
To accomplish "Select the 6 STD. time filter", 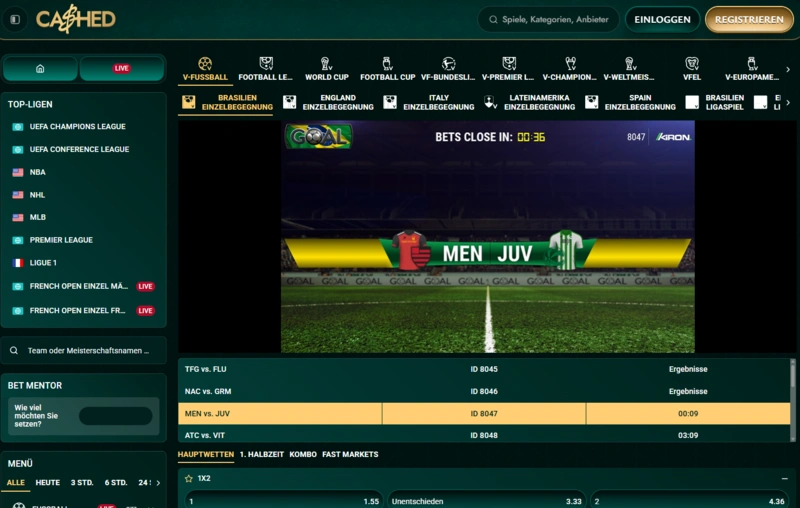I will pos(116,482).
